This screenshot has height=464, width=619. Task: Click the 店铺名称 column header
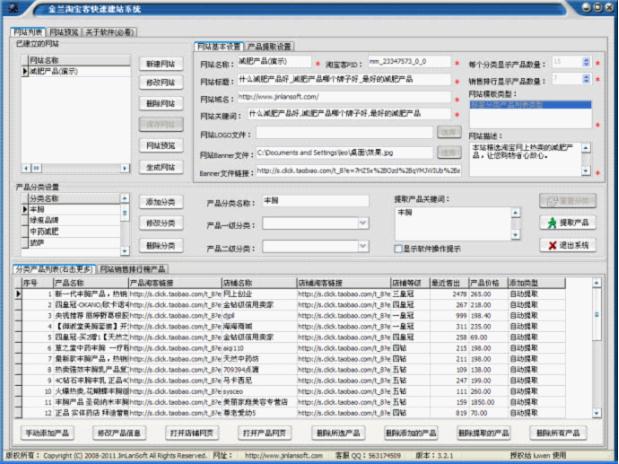(259, 283)
